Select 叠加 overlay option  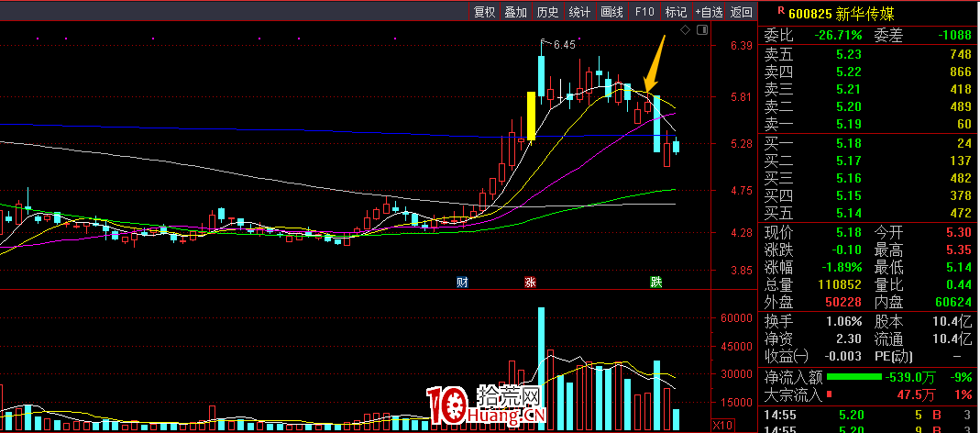click(515, 11)
